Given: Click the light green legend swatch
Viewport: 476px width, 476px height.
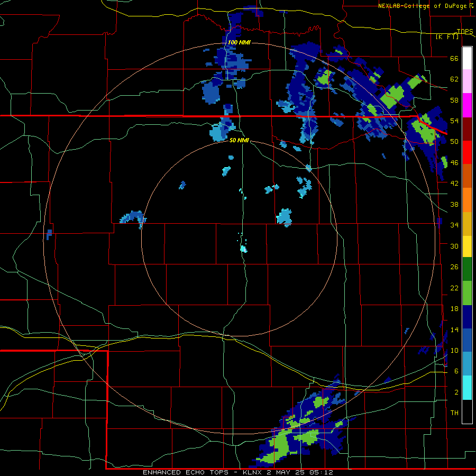Looking at the screenshot, I should [467, 293].
